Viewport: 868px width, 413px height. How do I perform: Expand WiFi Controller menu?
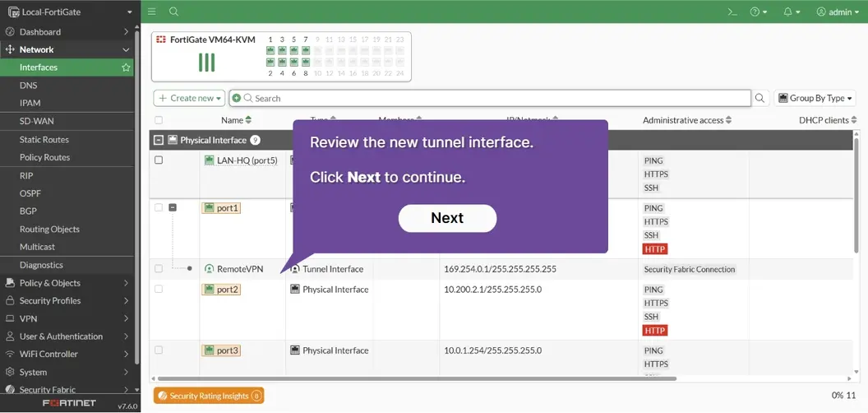(x=67, y=355)
